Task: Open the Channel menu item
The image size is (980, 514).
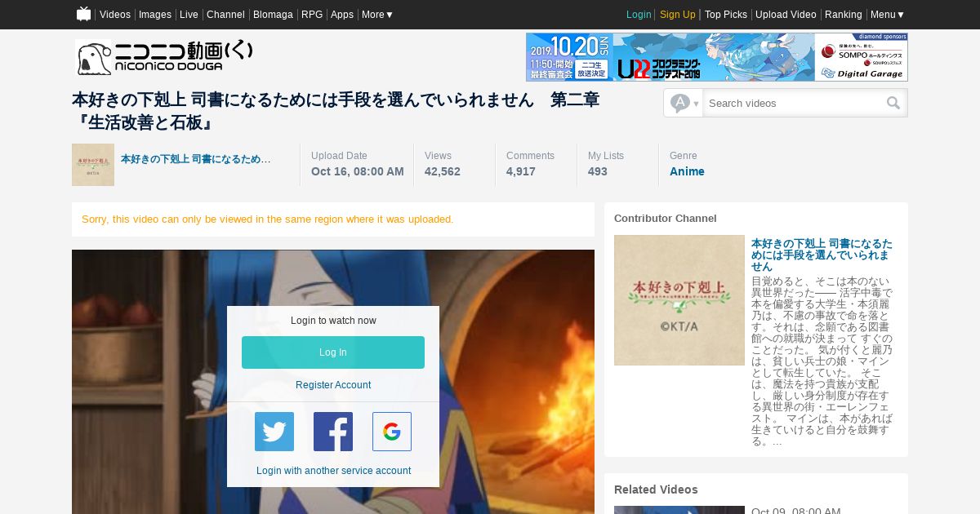Action: [225, 15]
